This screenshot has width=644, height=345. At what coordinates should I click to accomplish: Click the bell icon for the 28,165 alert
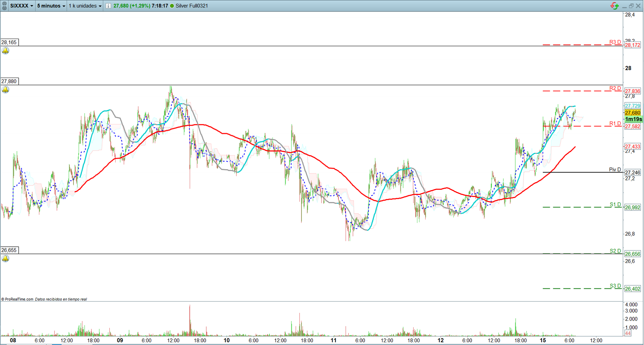coord(6,51)
